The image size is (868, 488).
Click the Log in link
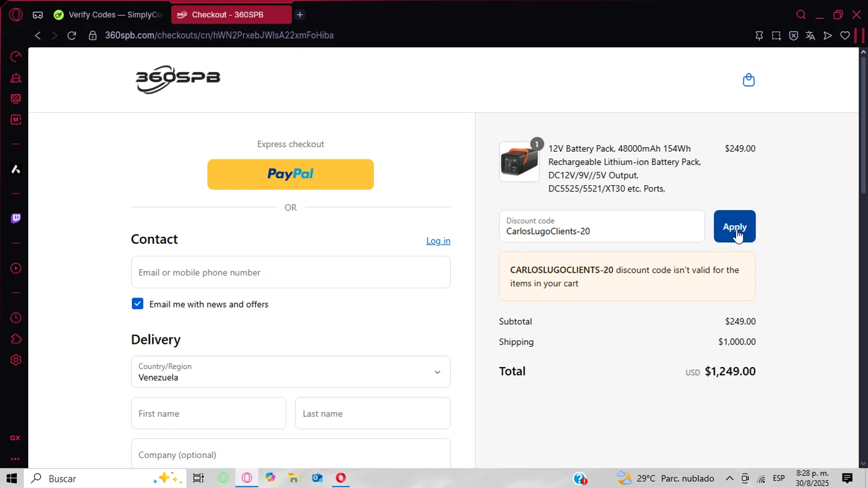point(438,241)
